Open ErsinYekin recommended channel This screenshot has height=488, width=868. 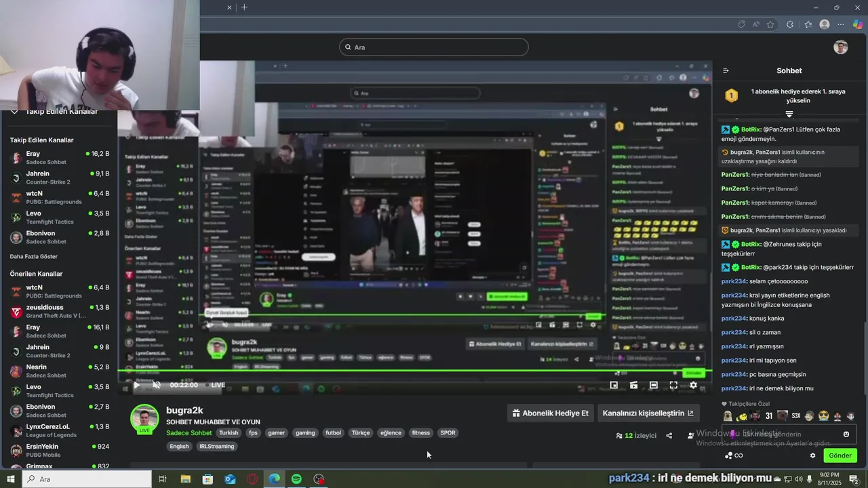60,451
